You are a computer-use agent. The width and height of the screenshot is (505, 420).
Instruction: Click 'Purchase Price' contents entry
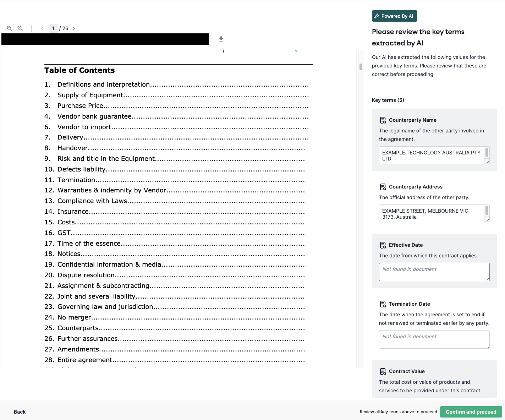176,106
